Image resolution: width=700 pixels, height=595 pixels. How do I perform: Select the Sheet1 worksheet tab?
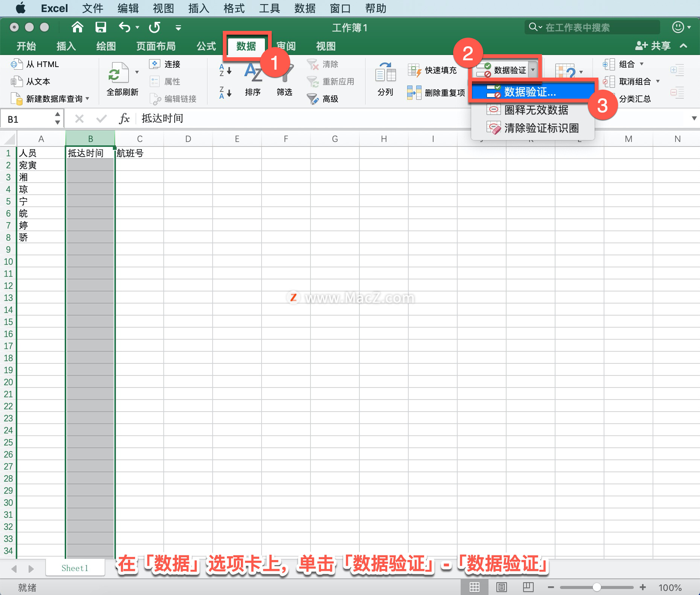[x=75, y=568]
